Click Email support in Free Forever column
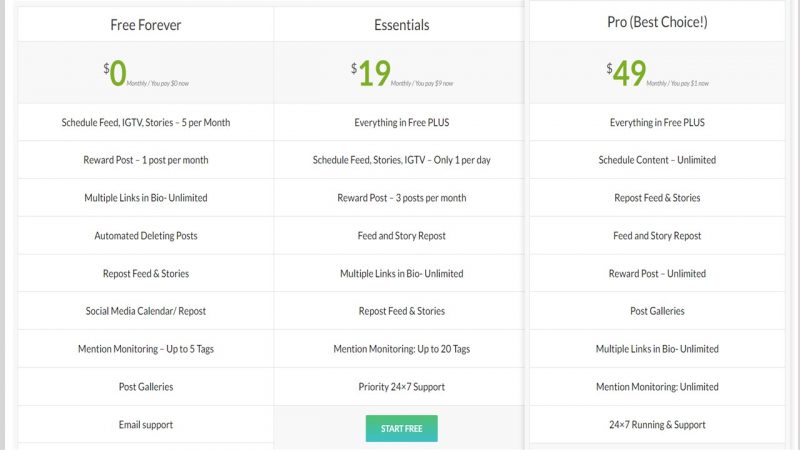Viewport: 800px width, 450px height. click(145, 424)
